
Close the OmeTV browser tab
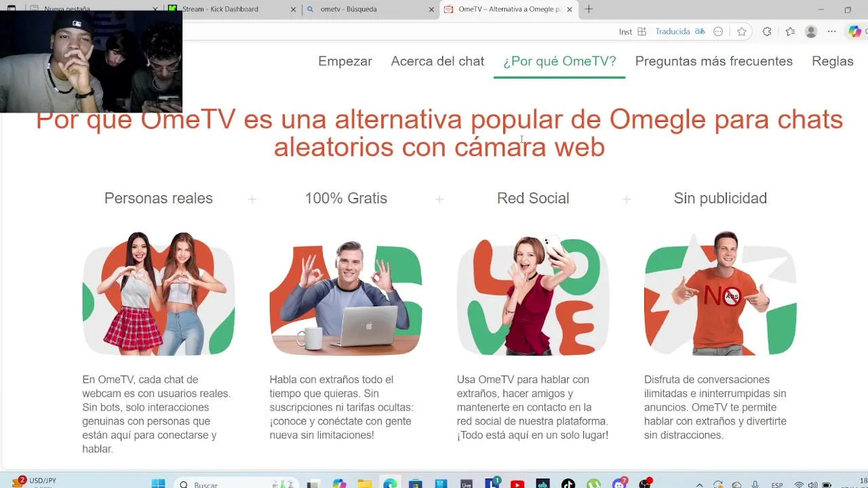point(570,9)
